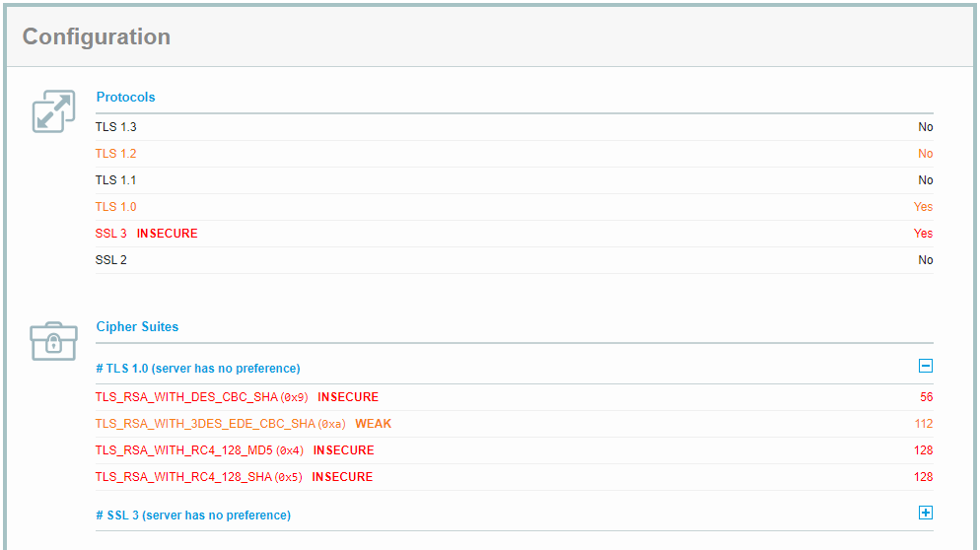Click the # SSL 3 (server has no preference) heading

click(x=193, y=516)
